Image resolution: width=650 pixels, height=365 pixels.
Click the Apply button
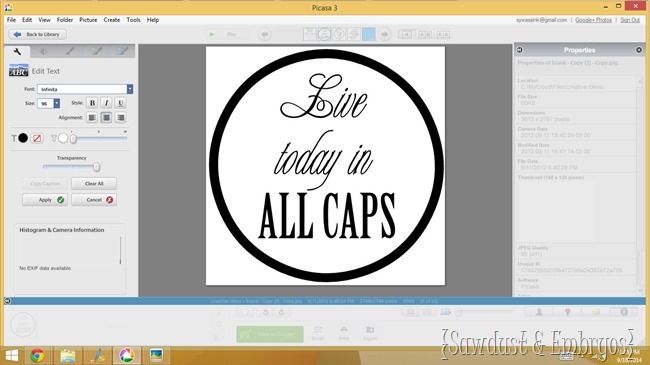tap(45, 200)
